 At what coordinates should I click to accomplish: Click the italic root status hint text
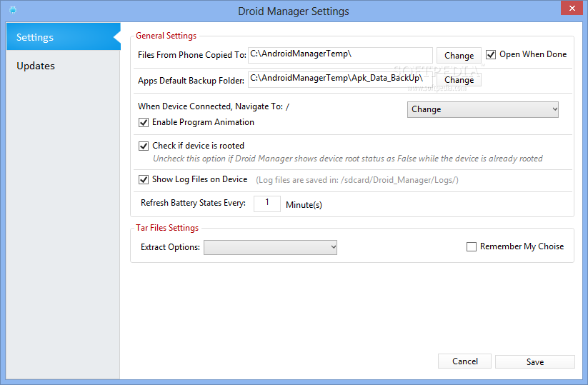click(348, 159)
